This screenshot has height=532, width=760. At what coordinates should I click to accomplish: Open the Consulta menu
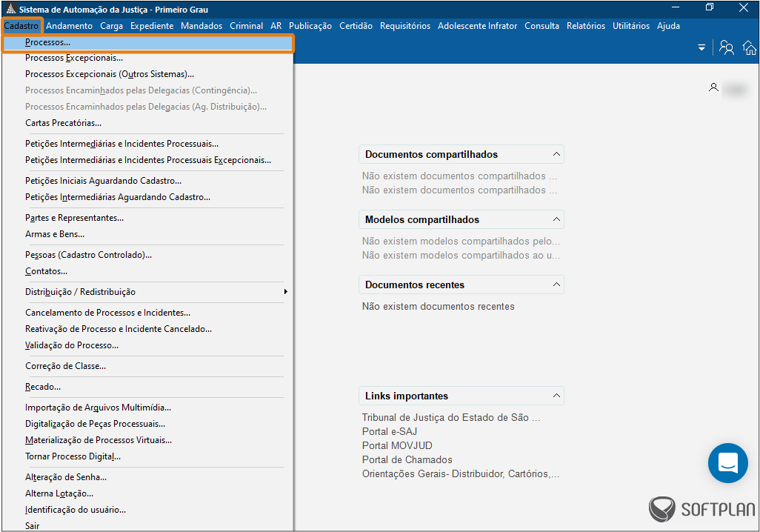pos(542,26)
